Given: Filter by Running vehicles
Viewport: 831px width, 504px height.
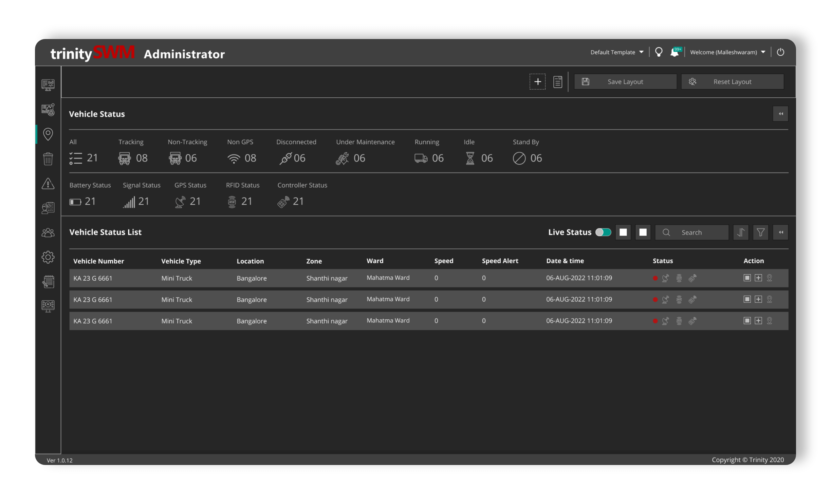Looking at the screenshot, I should click(429, 152).
